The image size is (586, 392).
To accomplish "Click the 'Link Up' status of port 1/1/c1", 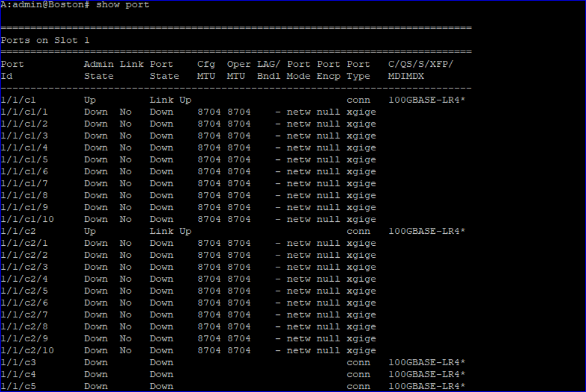I will point(171,100).
